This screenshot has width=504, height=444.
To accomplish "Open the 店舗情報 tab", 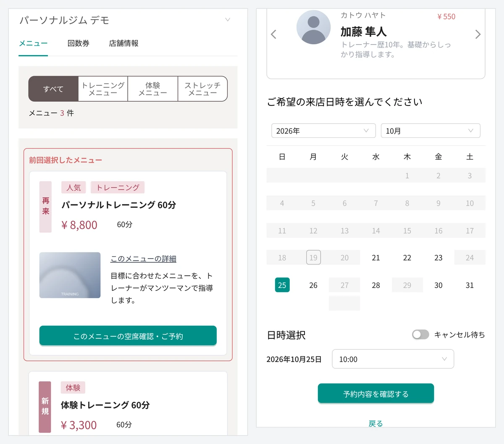I will click(x=123, y=43).
